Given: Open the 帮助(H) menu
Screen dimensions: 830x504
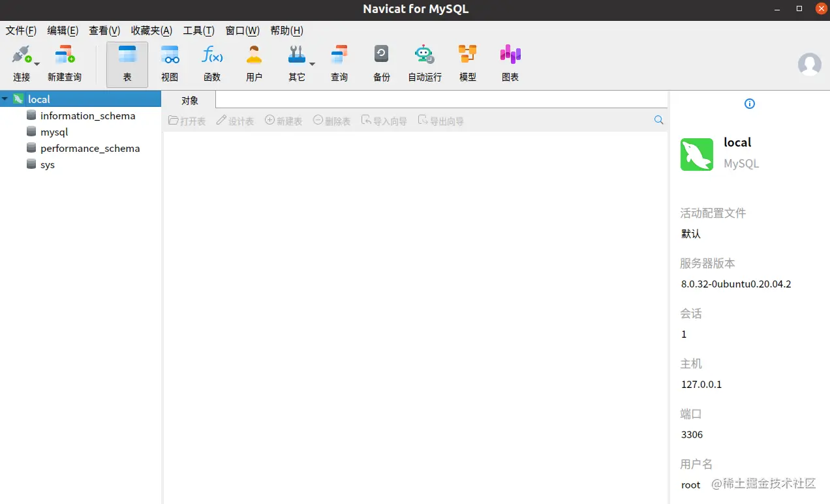Looking at the screenshot, I should pyautogui.click(x=286, y=31).
